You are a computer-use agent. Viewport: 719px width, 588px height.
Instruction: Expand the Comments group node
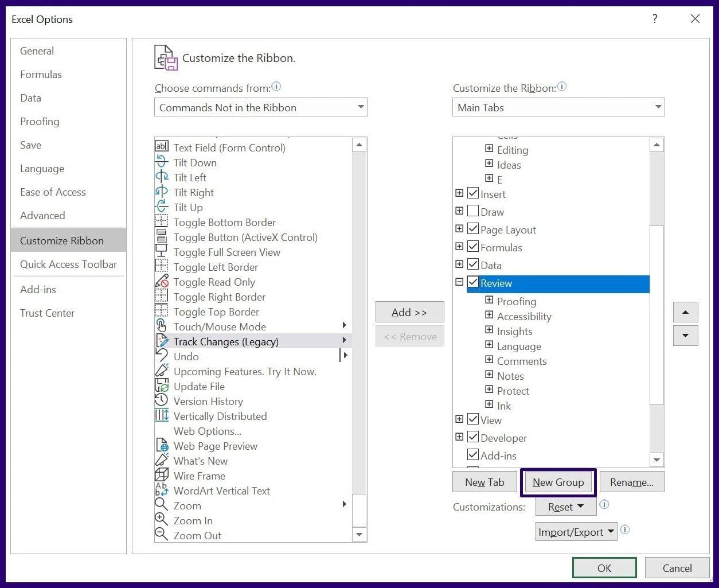pyautogui.click(x=489, y=360)
